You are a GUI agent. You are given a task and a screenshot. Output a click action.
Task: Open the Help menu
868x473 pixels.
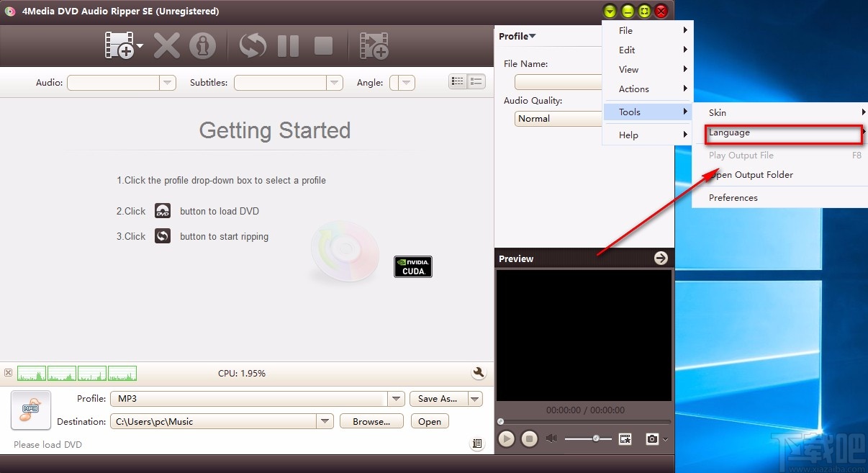coord(646,135)
